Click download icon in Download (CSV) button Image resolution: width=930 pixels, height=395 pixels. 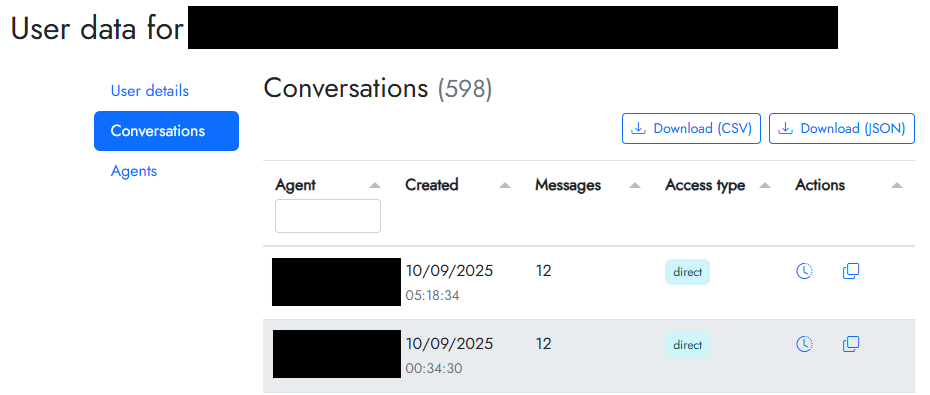point(638,129)
